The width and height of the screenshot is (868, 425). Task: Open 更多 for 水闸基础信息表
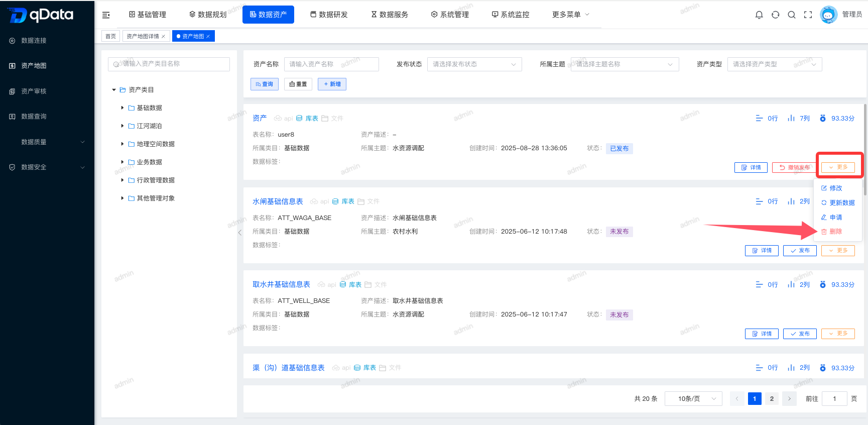(838, 251)
